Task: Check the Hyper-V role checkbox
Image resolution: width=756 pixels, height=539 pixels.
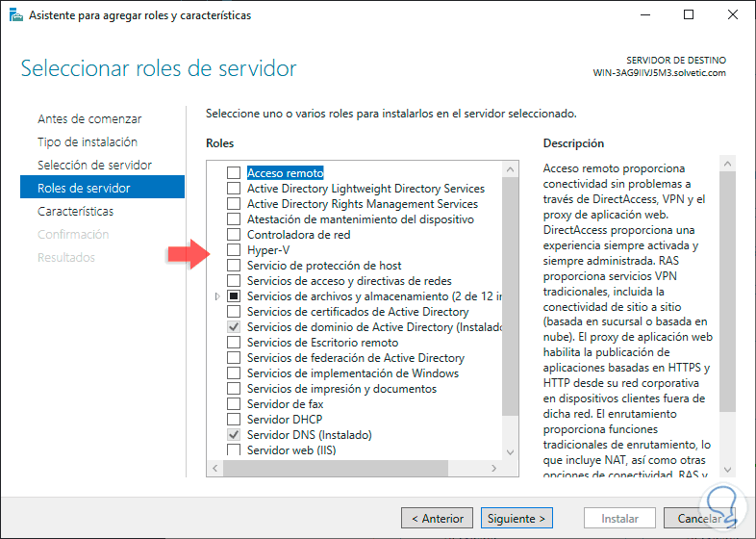Action: coord(234,250)
